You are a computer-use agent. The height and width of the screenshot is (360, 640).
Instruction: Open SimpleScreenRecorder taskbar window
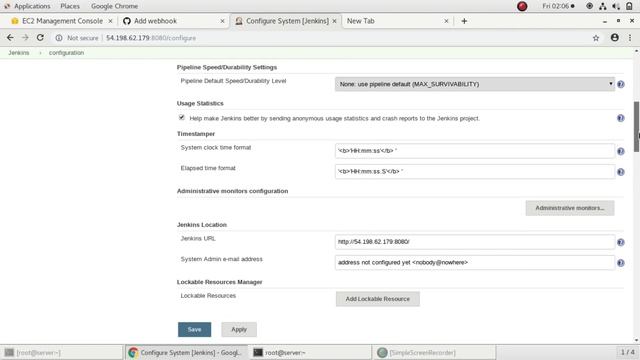[435, 353]
